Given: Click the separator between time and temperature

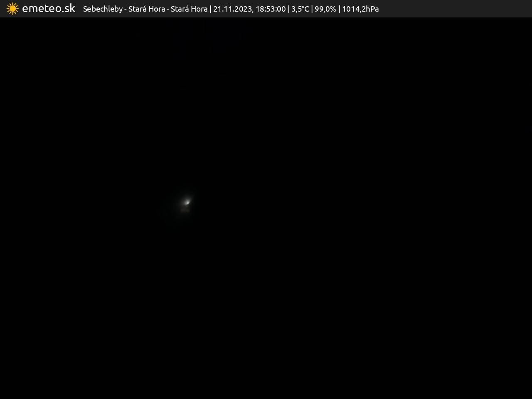Looking at the screenshot, I should (x=288, y=9).
